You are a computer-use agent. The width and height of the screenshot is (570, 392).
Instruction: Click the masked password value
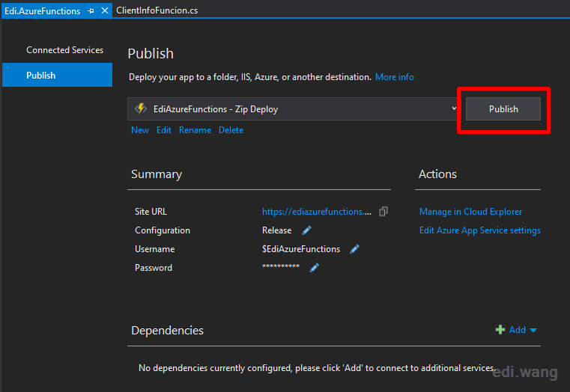tap(281, 267)
